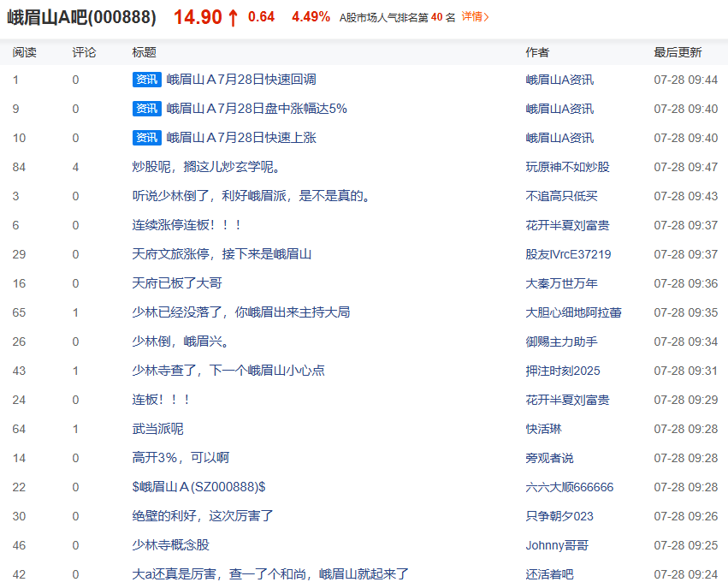The width and height of the screenshot is (728, 588).
Task: Click the 最后更新 column header
Action: click(x=678, y=52)
